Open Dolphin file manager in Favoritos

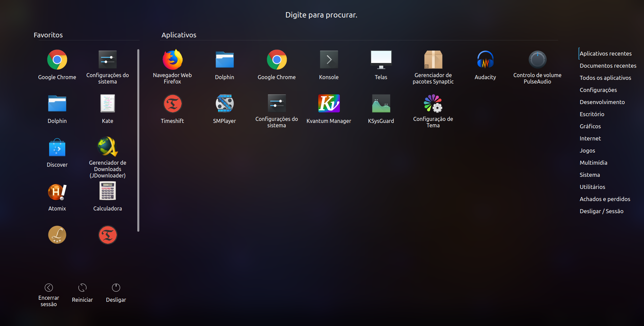coord(57,109)
